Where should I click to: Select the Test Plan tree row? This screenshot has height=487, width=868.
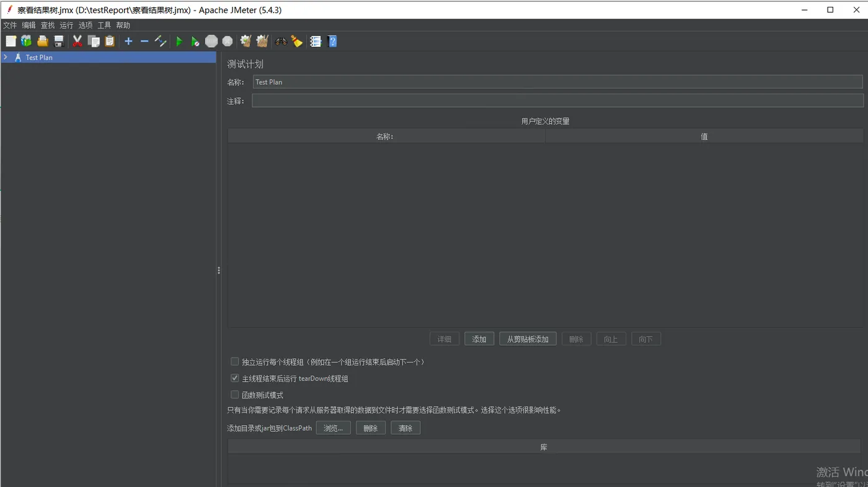[x=108, y=57]
